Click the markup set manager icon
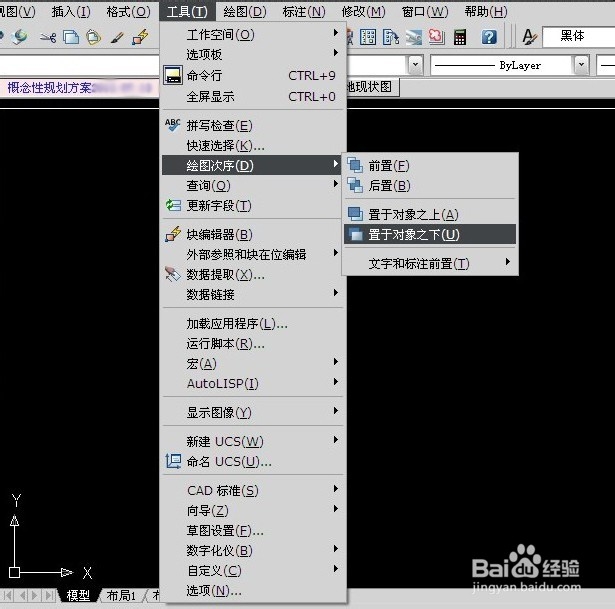This screenshot has width=615, height=609. [437, 37]
